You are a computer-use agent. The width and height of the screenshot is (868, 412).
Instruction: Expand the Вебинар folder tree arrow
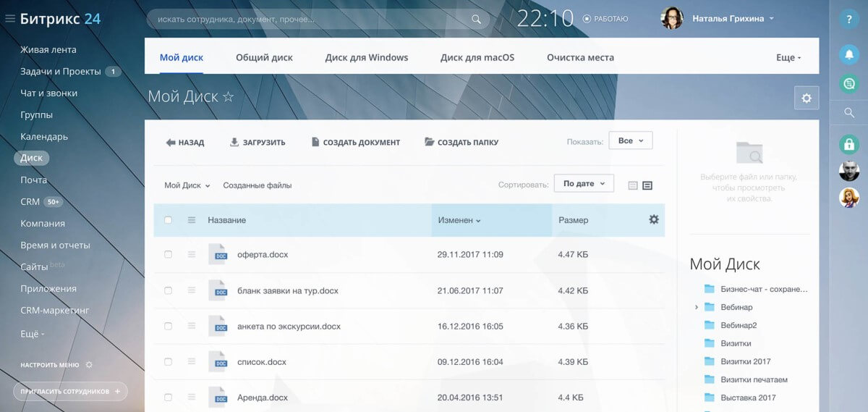coord(697,307)
